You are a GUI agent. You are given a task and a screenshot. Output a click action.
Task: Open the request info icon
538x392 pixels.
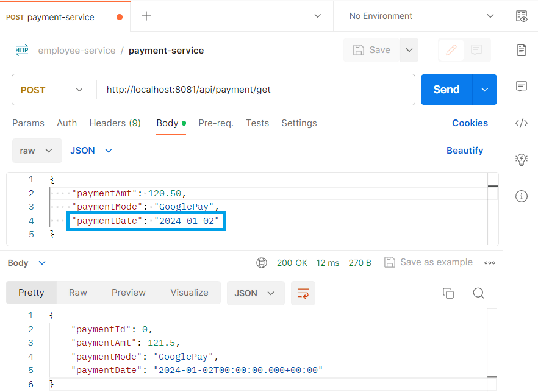point(522,196)
